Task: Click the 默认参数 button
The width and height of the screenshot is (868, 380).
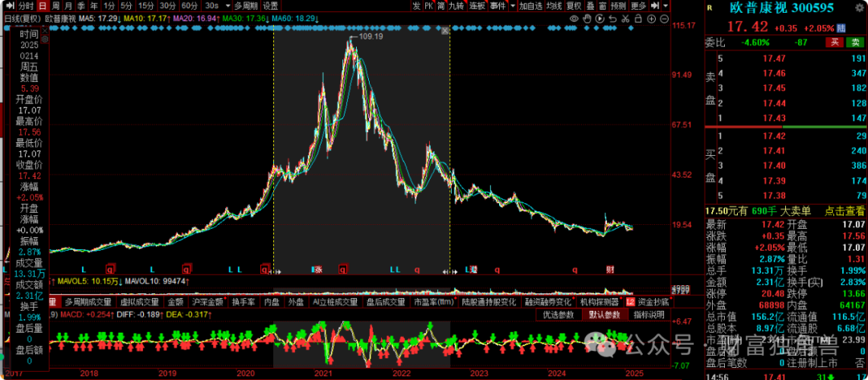Action: (x=605, y=315)
